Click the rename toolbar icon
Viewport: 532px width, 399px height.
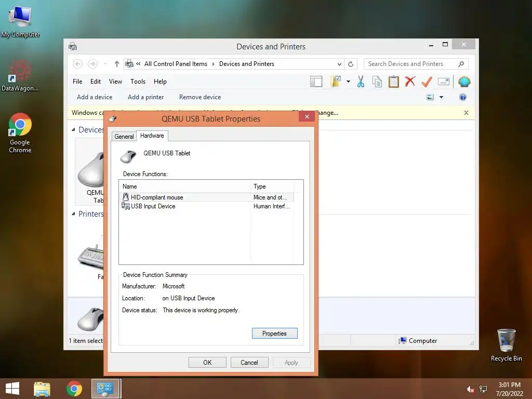pos(444,82)
